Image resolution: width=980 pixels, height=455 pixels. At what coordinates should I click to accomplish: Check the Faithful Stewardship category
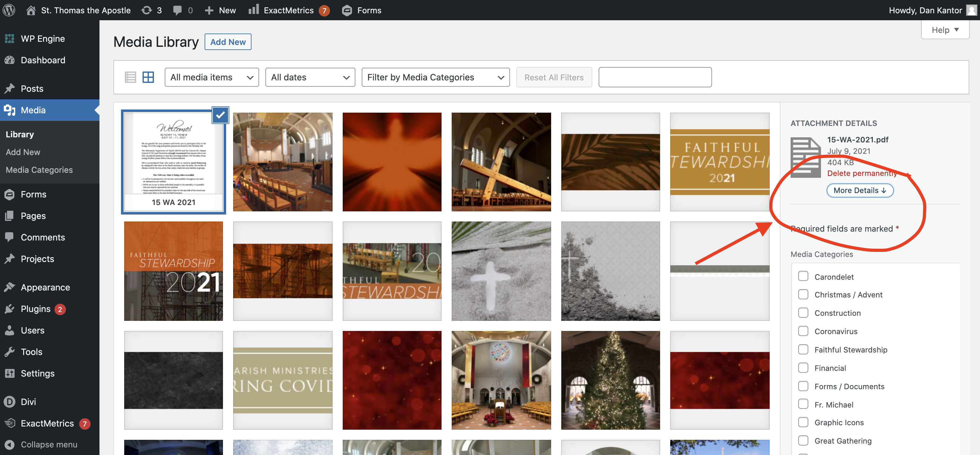[803, 349]
